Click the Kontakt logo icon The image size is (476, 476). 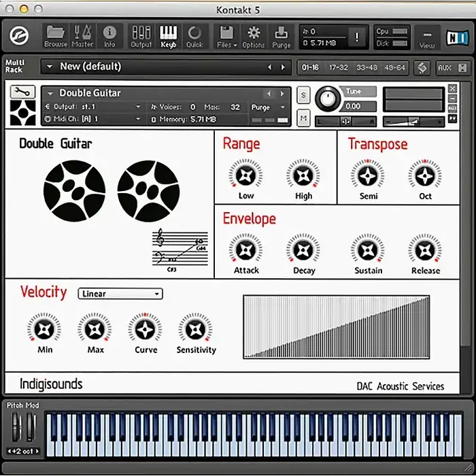tap(19, 35)
